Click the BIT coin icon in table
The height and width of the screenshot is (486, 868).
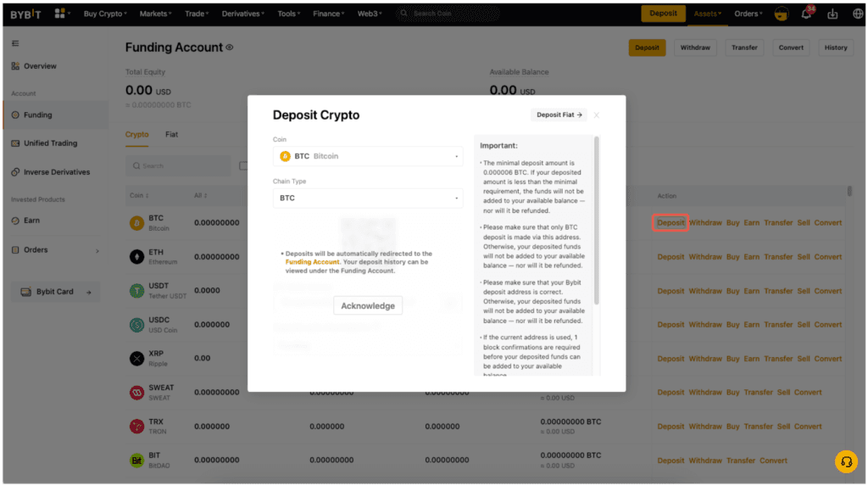click(136, 460)
